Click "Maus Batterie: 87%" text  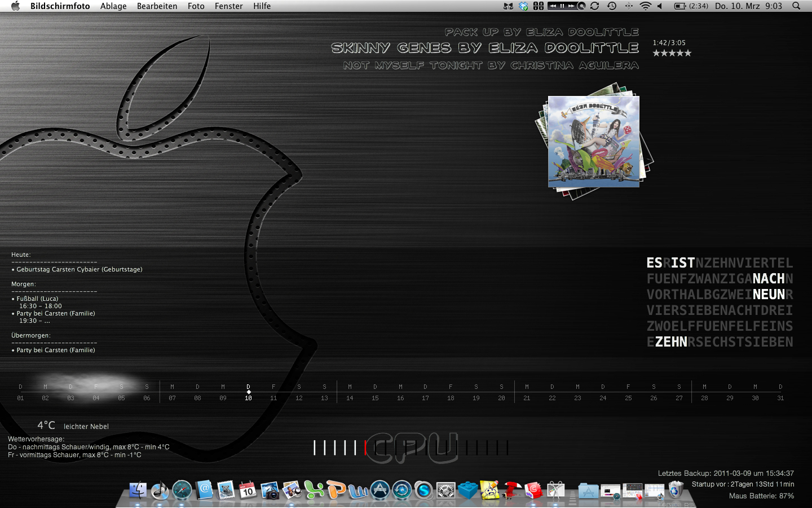click(761, 496)
